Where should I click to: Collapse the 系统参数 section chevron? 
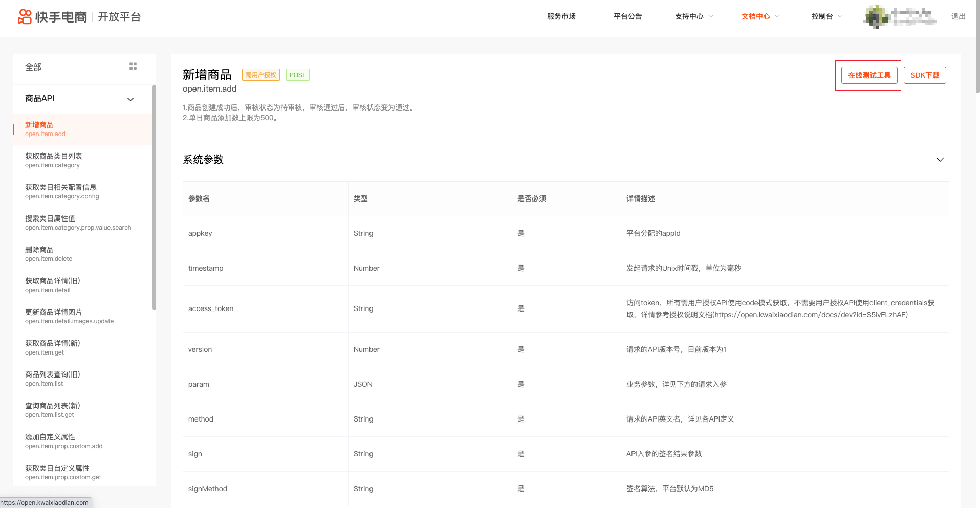(x=940, y=160)
